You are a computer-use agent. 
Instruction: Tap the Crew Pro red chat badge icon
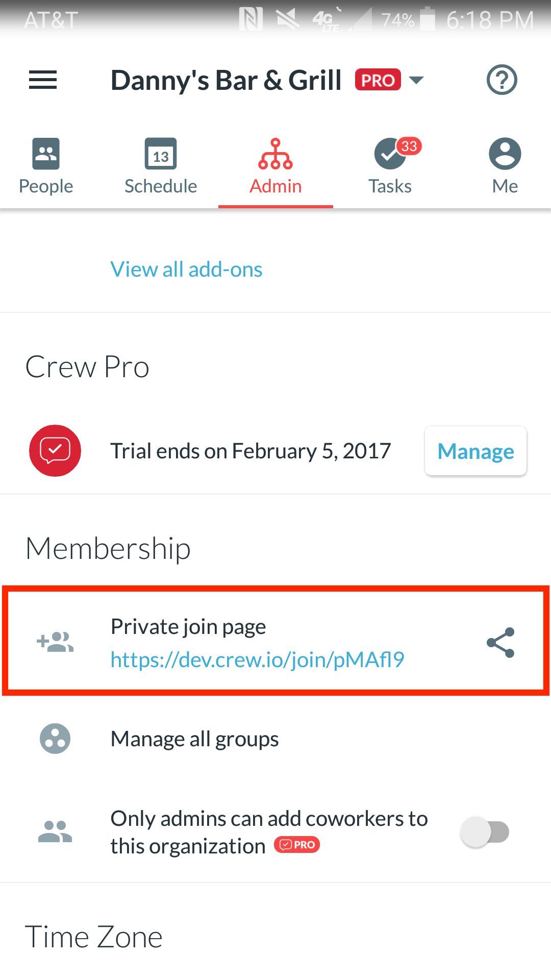55,451
